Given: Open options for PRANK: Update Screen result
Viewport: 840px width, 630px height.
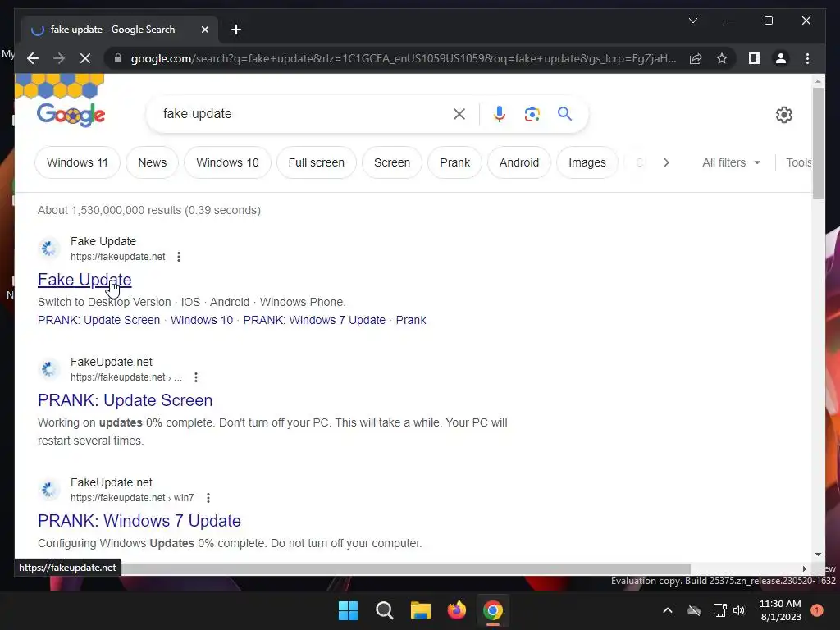Looking at the screenshot, I should click(x=196, y=377).
